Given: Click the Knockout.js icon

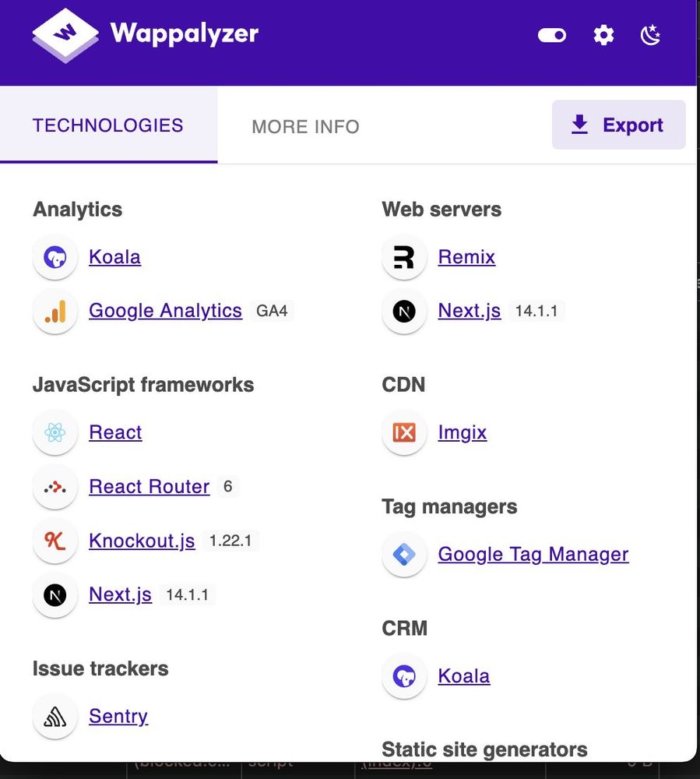Looking at the screenshot, I should pos(55,541).
